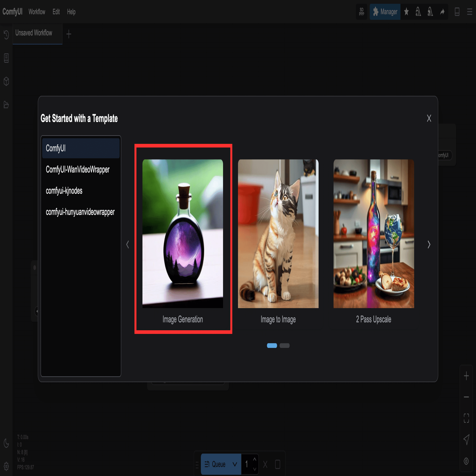This screenshot has height=476, width=476.
Task: Open settings gear icon
Action: [6, 466]
